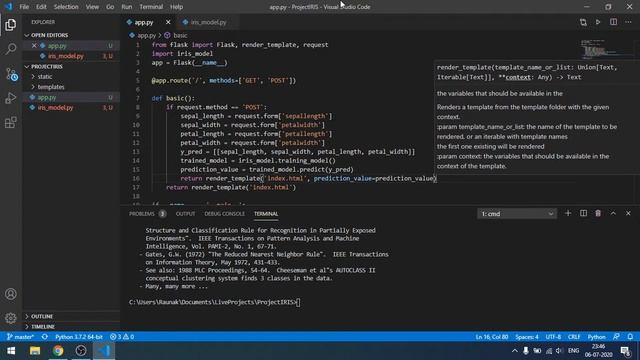The image size is (640, 360).
Task: Change encoding via UTF-8 status item
Action: click(x=553, y=337)
